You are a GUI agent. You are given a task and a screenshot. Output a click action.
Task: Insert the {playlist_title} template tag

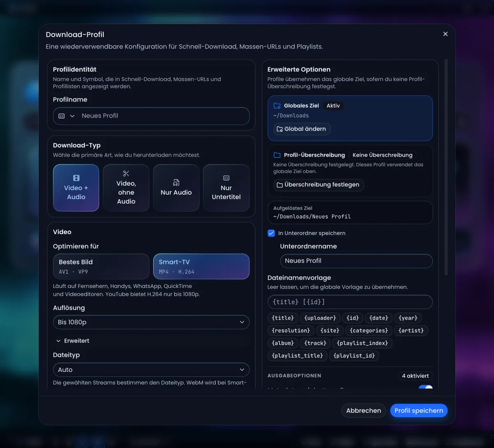(297, 355)
